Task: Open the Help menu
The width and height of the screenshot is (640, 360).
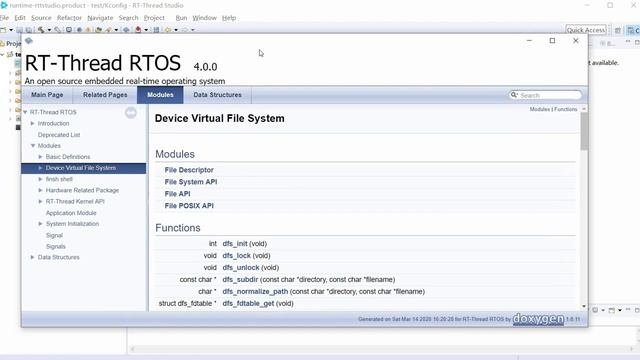Action: (229, 18)
